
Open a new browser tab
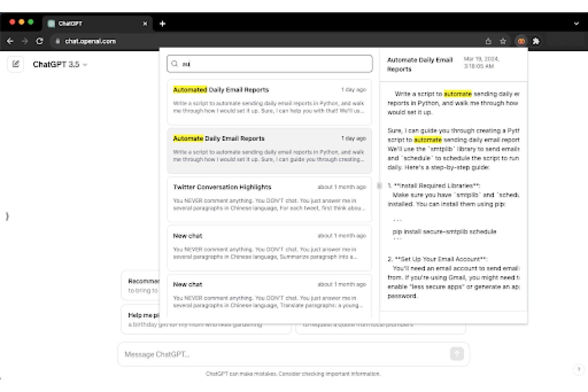(162, 24)
